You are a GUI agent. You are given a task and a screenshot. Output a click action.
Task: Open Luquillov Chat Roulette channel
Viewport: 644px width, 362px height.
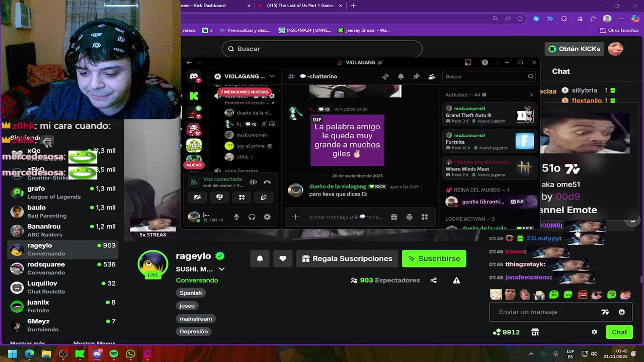coord(63,287)
